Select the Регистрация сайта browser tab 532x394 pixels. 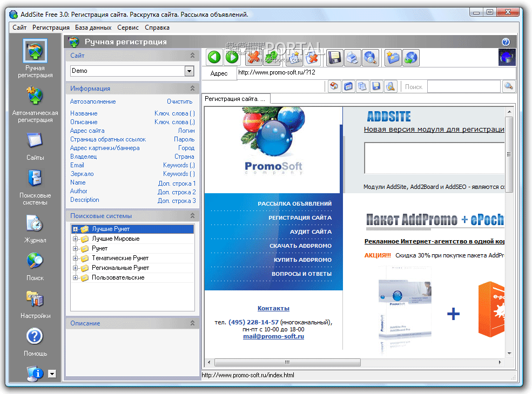(x=236, y=99)
